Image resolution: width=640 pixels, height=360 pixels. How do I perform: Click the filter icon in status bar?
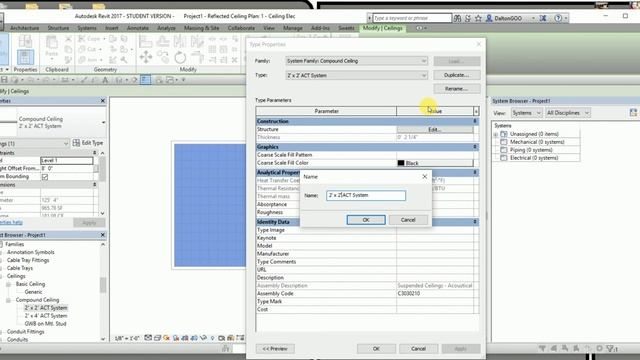(x=611, y=348)
